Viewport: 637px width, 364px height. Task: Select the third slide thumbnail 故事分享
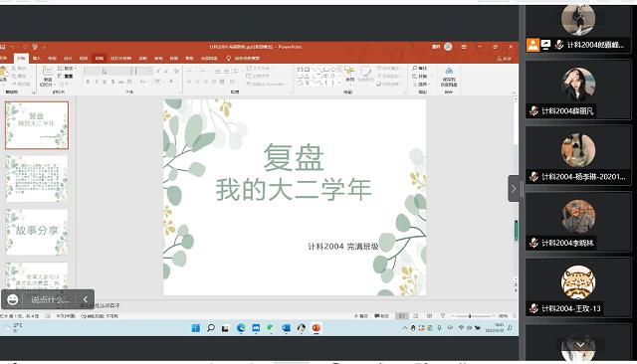37,232
